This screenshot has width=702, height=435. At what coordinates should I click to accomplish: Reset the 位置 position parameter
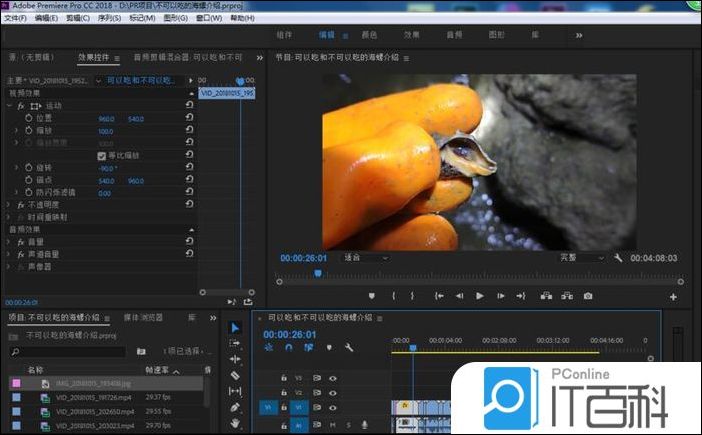189,118
